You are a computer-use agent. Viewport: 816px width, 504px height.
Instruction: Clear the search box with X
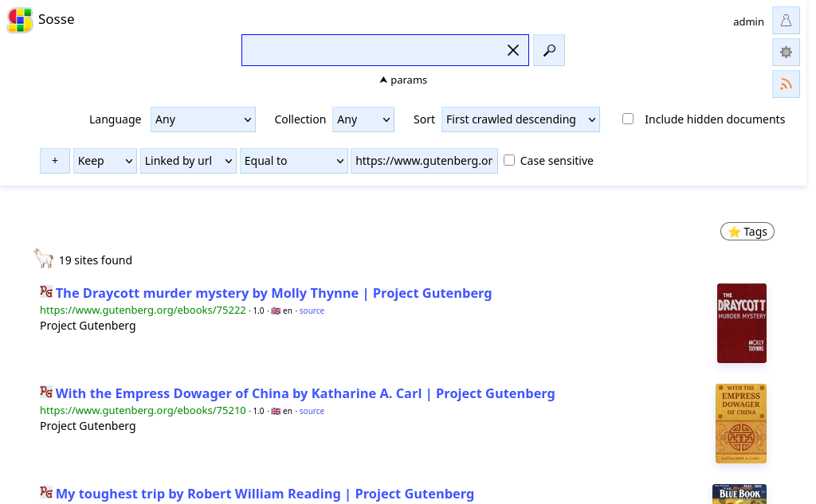coord(513,50)
